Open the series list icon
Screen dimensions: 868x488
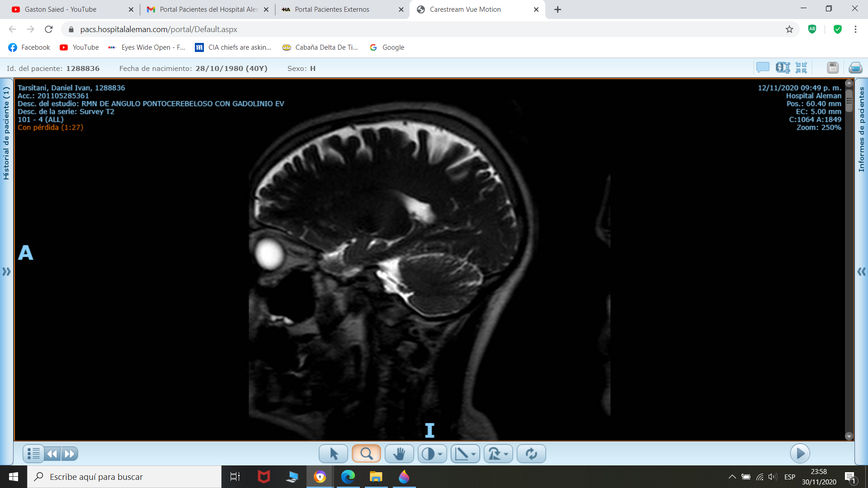tap(33, 454)
